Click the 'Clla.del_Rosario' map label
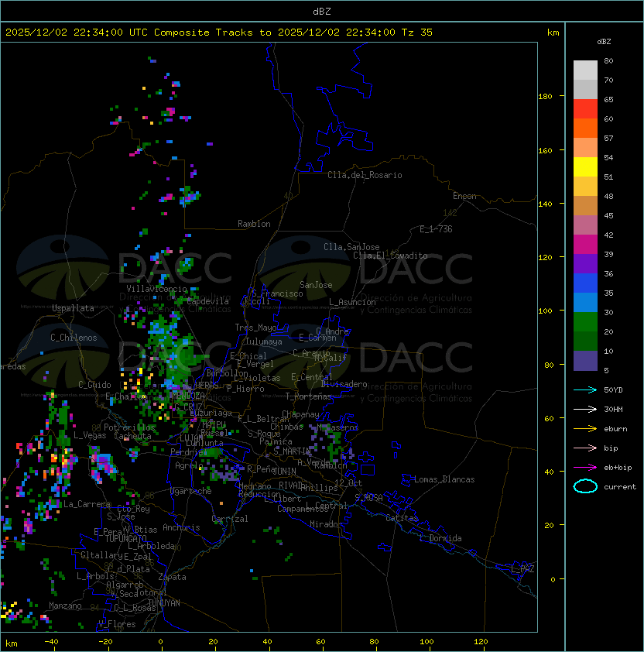Image resolution: width=644 pixels, height=652 pixels. click(x=365, y=175)
